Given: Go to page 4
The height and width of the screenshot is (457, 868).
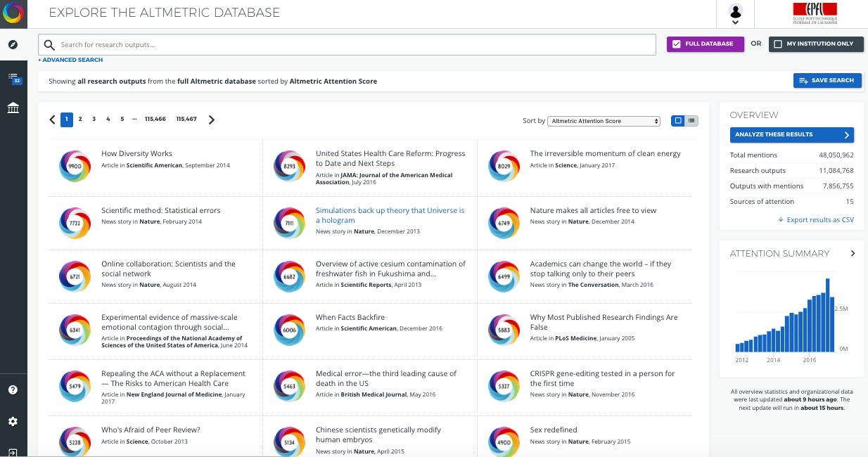Looking at the screenshot, I should [x=108, y=120].
